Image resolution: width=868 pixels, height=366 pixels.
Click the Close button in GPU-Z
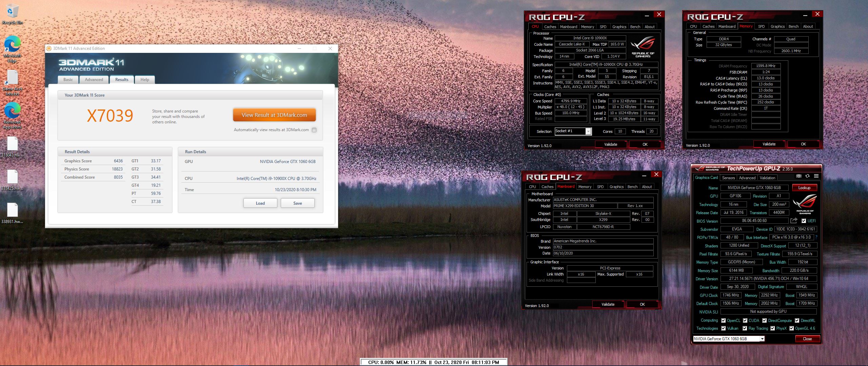coord(807,339)
